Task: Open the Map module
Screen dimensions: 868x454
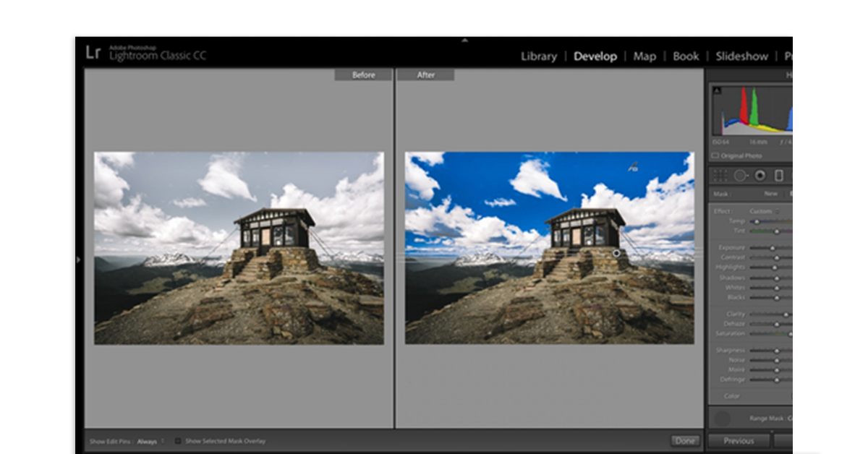Action: click(x=644, y=56)
